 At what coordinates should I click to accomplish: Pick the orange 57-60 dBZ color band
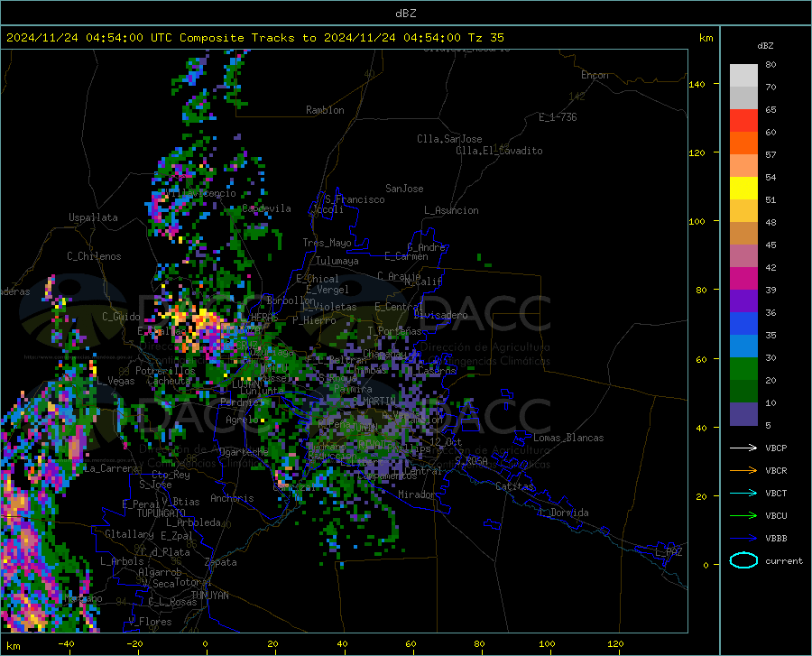point(743,143)
